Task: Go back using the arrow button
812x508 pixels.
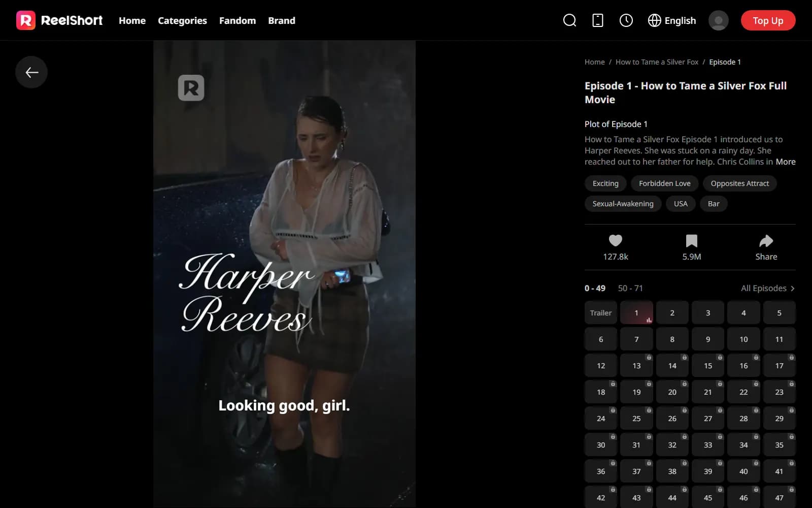Action: [x=31, y=72]
